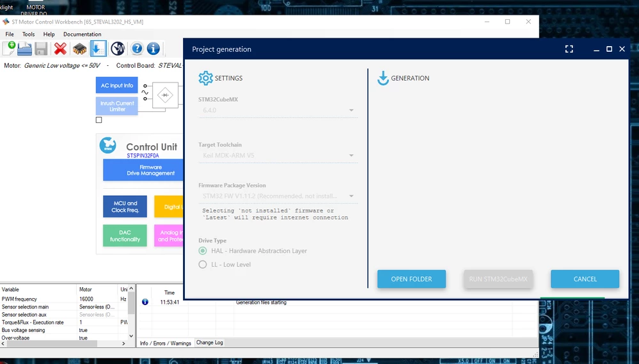Screen dimensions: 639x364
Task: Select Torque&Flux - Execution rate row
Action: (x=64, y=322)
